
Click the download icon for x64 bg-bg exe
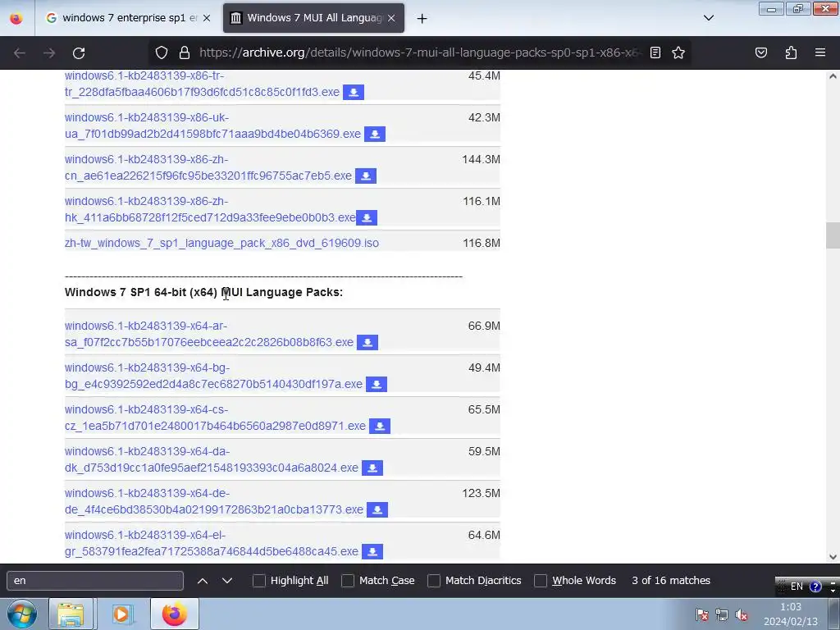pyautogui.click(x=377, y=384)
